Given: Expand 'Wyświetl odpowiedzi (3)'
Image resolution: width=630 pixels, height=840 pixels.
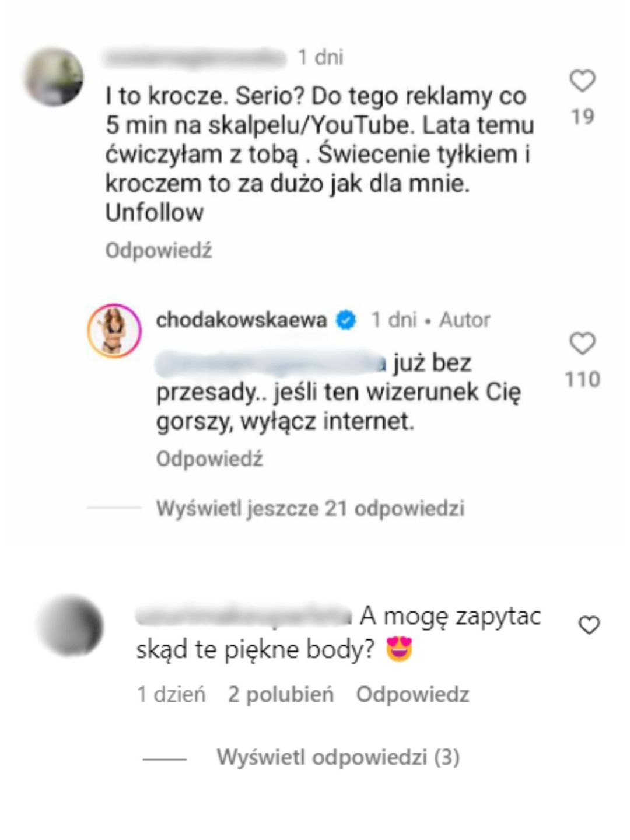Looking at the screenshot, I should 338,757.
